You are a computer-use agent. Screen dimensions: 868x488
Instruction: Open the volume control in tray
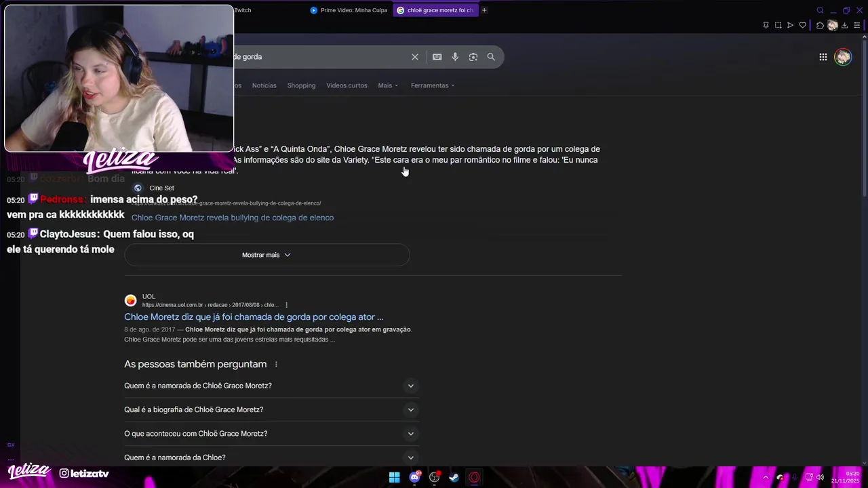click(820, 477)
